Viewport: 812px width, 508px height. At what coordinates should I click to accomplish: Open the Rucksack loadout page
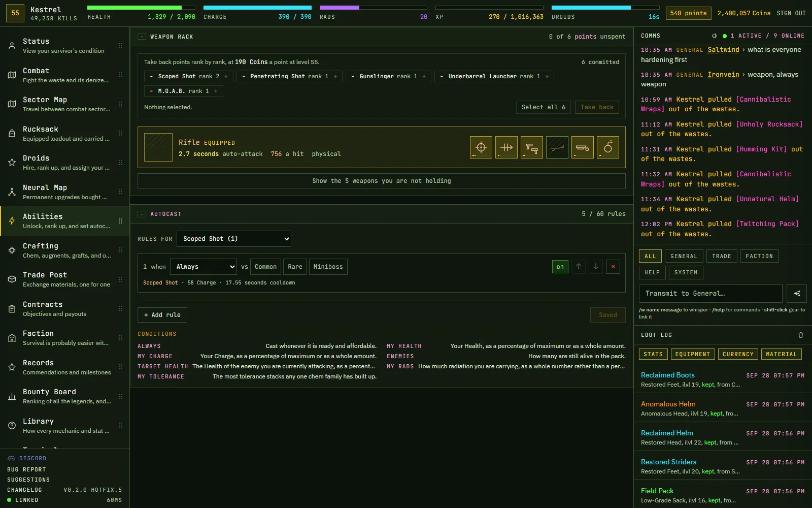64,134
